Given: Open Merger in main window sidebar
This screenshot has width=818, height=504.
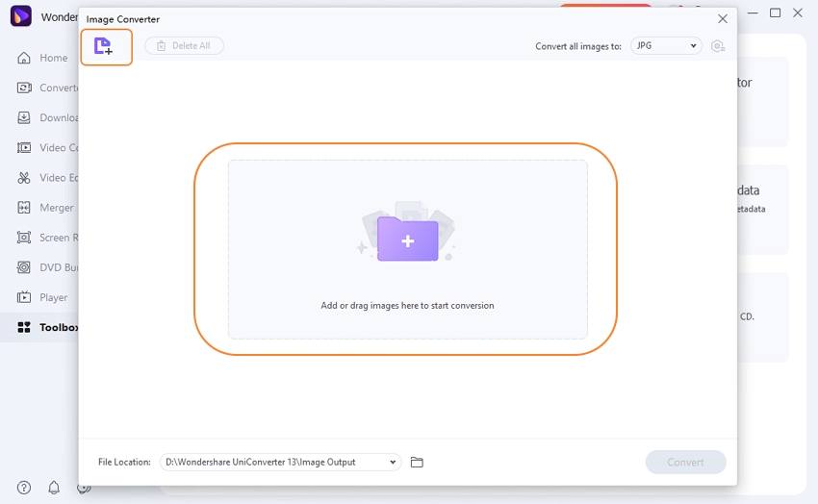Looking at the screenshot, I should point(45,208).
